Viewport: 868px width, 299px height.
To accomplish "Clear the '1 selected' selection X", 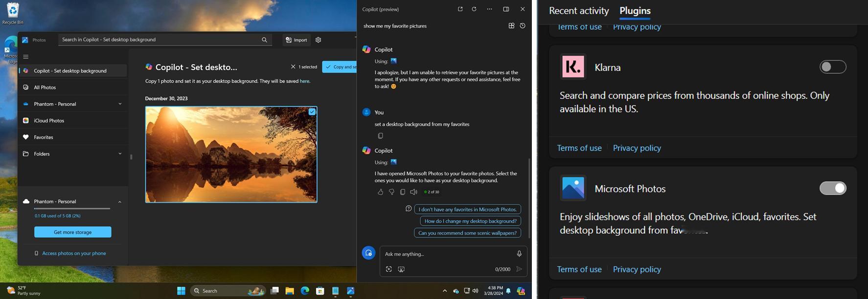I will click(x=293, y=67).
